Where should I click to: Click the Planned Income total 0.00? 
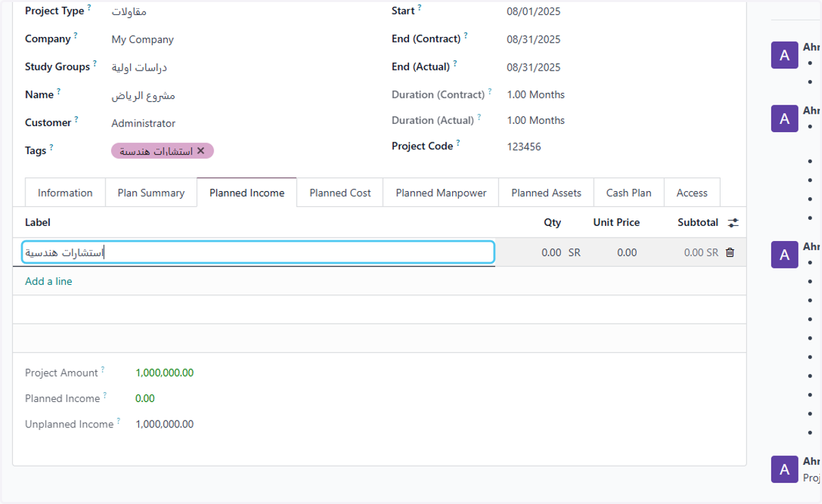(145, 399)
